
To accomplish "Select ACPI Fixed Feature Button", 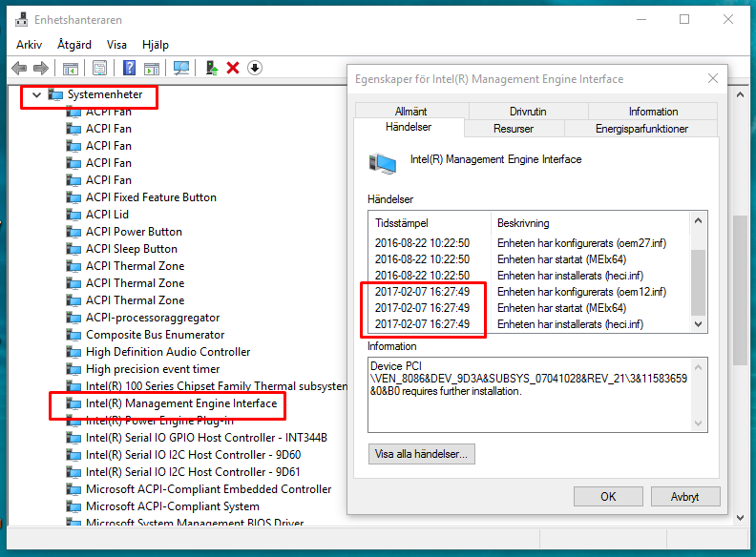I will click(151, 197).
